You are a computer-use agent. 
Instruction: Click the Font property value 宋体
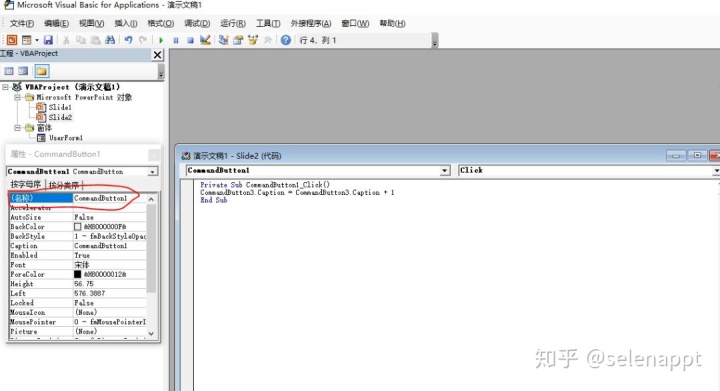coord(109,265)
